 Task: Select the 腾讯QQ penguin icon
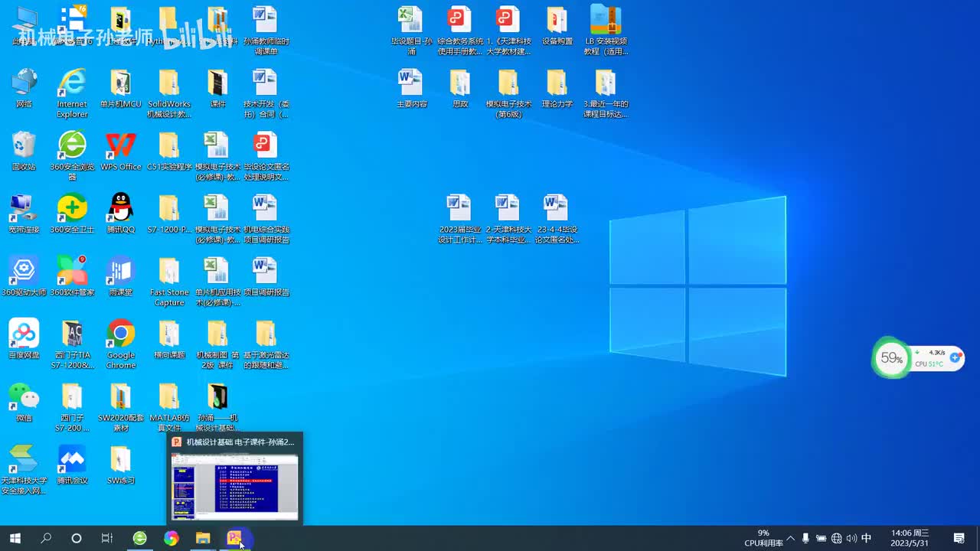tap(121, 214)
